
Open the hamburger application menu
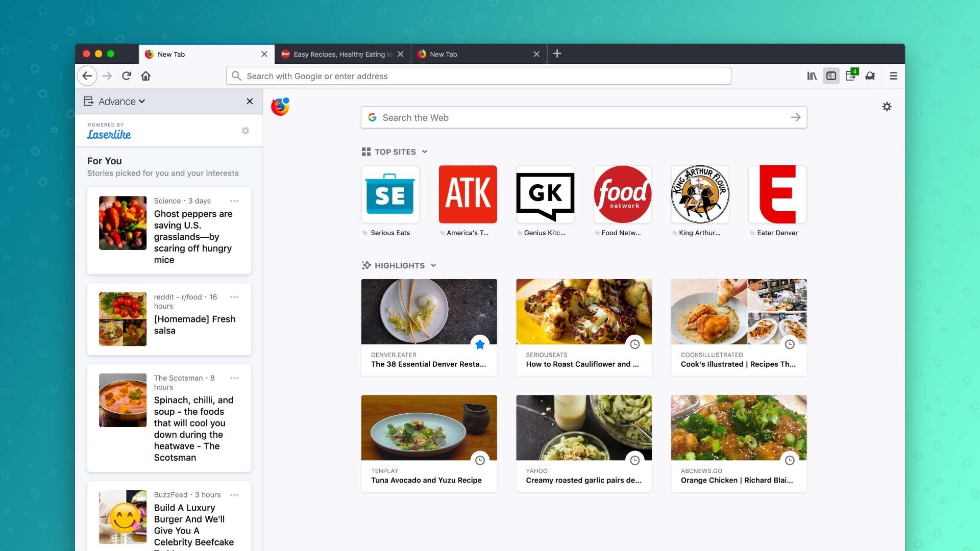tap(893, 76)
